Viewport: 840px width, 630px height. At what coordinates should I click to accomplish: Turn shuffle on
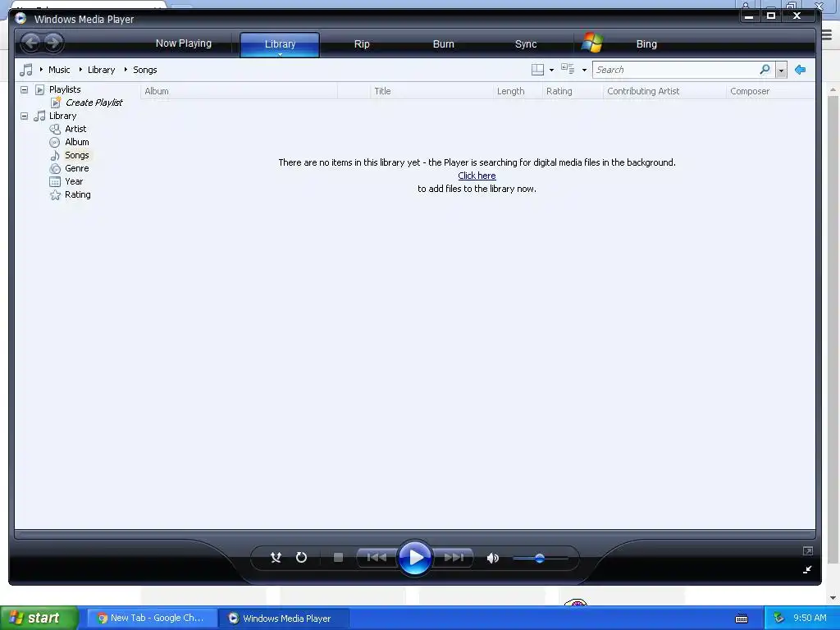(x=276, y=558)
